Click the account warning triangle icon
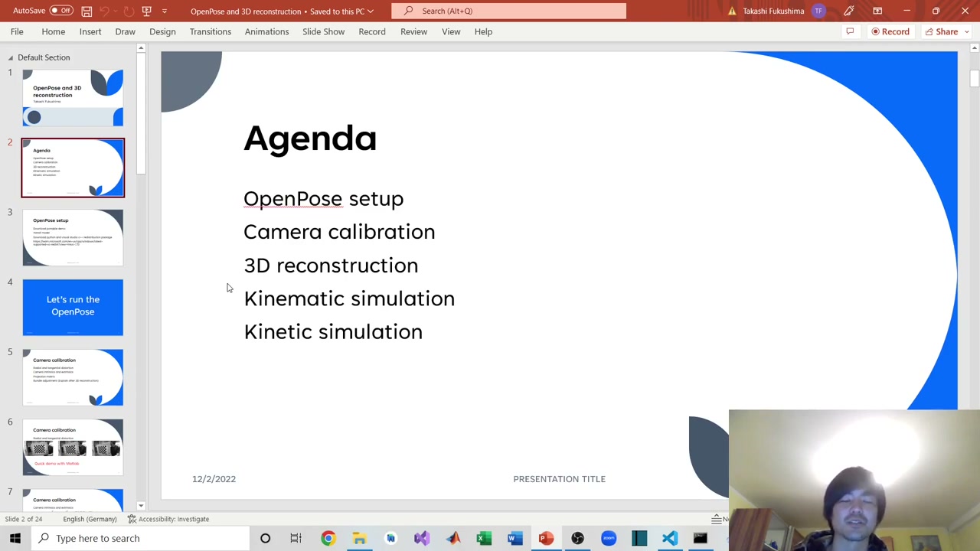This screenshot has width=980, height=551. point(732,11)
